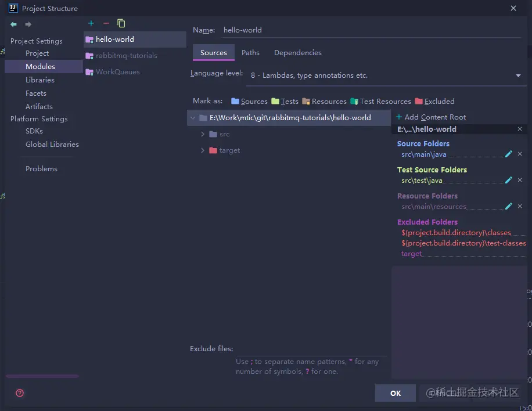Open Global Libraries settings
The width and height of the screenshot is (532, 411).
tap(52, 145)
